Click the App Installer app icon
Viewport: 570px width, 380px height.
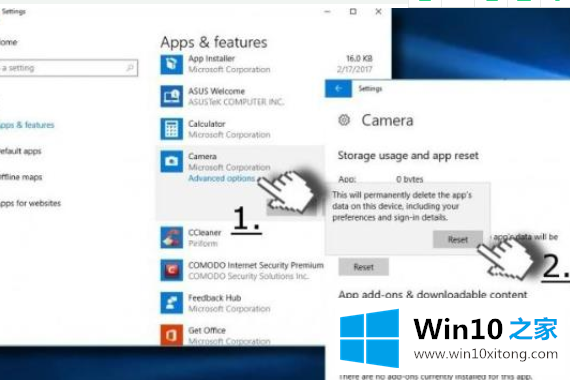click(x=171, y=64)
